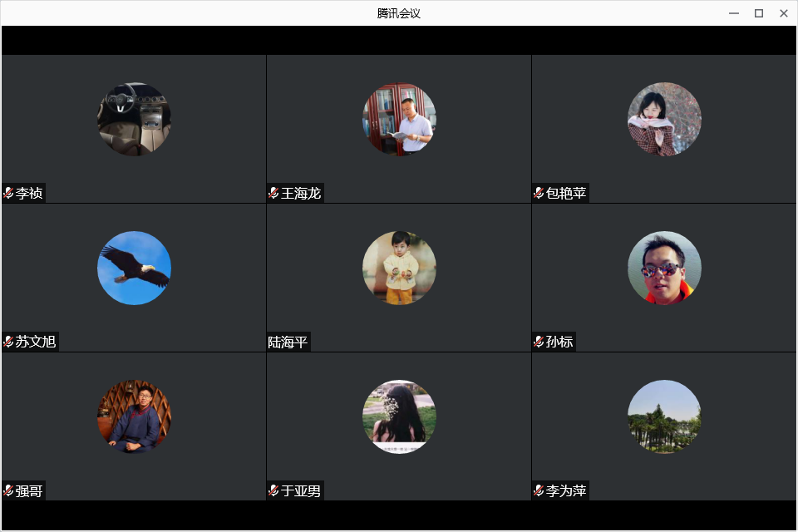The width and height of the screenshot is (798, 532).
Task: Click 王海龙's muted microphone icon
Action: pyautogui.click(x=273, y=193)
